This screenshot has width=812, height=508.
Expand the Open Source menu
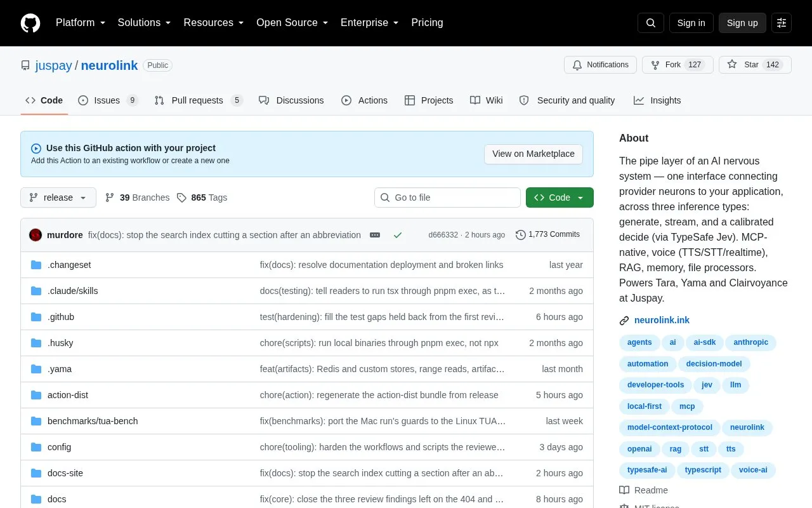(x=292, y=23)
